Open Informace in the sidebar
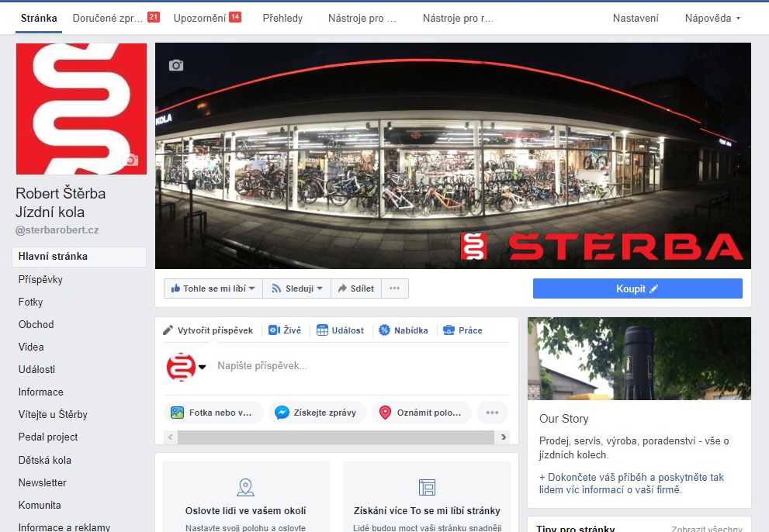 point(40,392)
